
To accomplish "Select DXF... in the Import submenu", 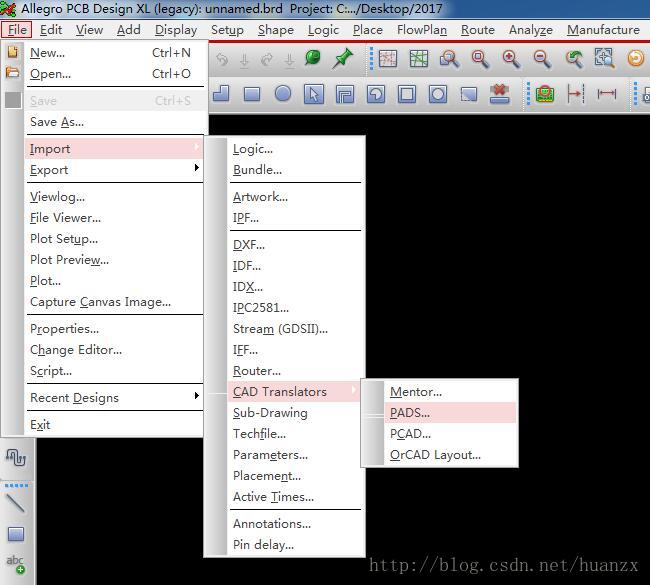I will (248, 245).
